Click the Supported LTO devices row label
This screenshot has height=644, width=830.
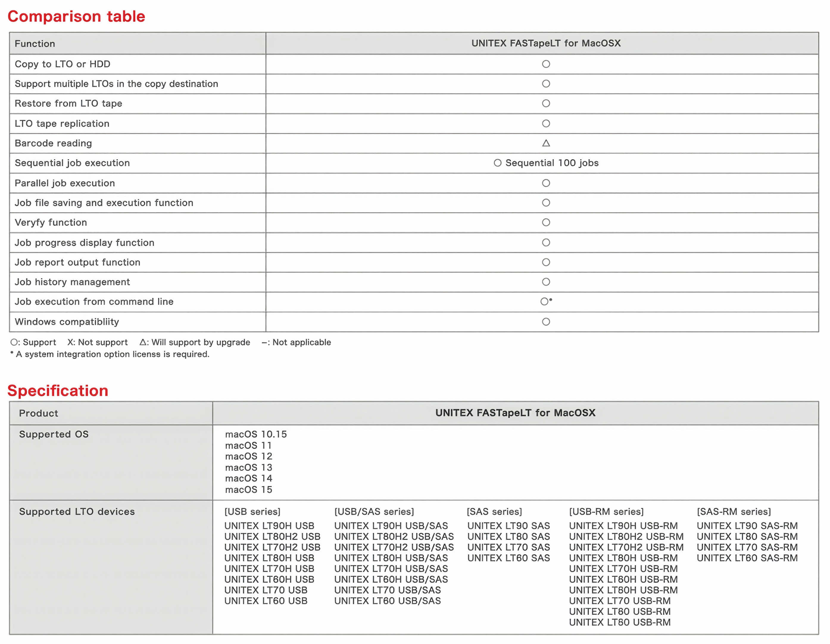coord(77,511)
